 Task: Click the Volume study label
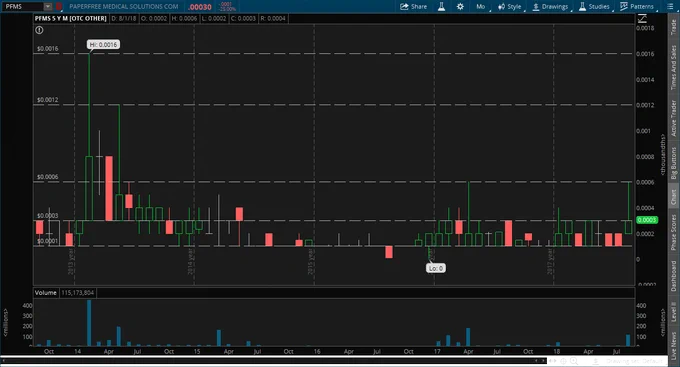(x=46, y=293)
